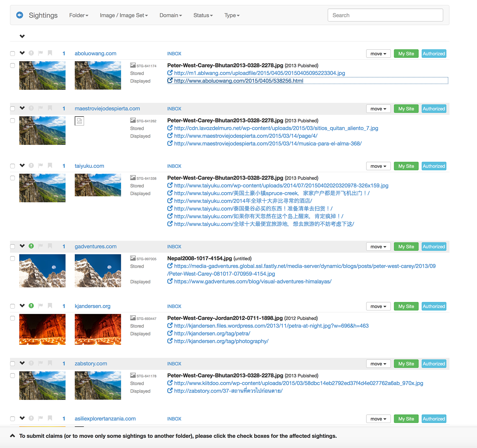The image size is (477, 448).
Task: Click the bookmark icon in zabstory.com row
Action: (x=50, y=363)
